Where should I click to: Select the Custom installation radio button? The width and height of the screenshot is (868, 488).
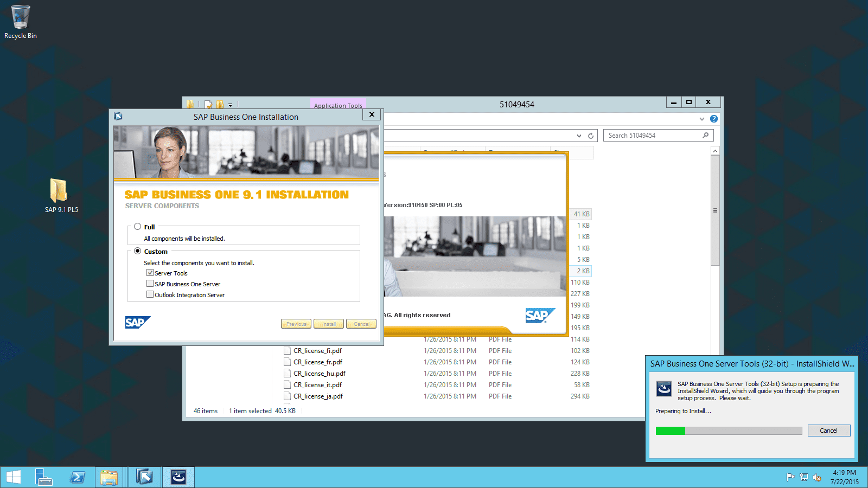pyautogui.click(x=138, y=251)
